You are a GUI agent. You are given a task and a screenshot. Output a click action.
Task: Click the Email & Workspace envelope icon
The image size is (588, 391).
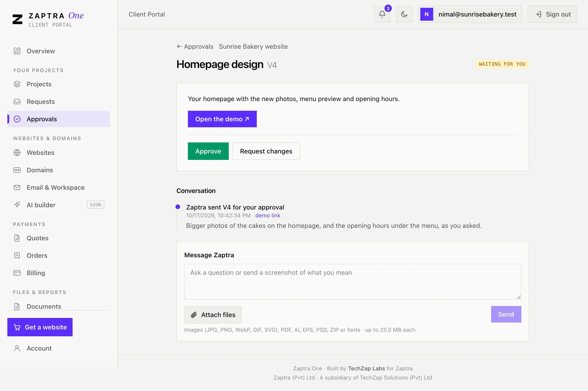click(x=17, y=187)
